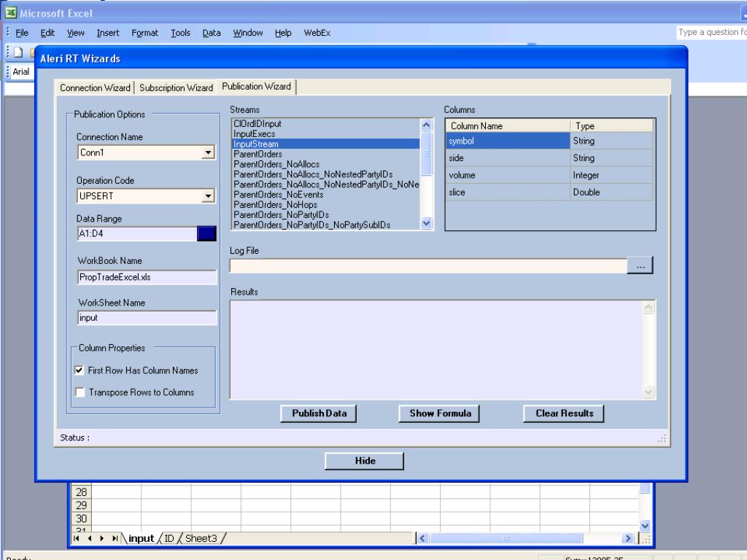Click inside the Results text area

[436, 349]
